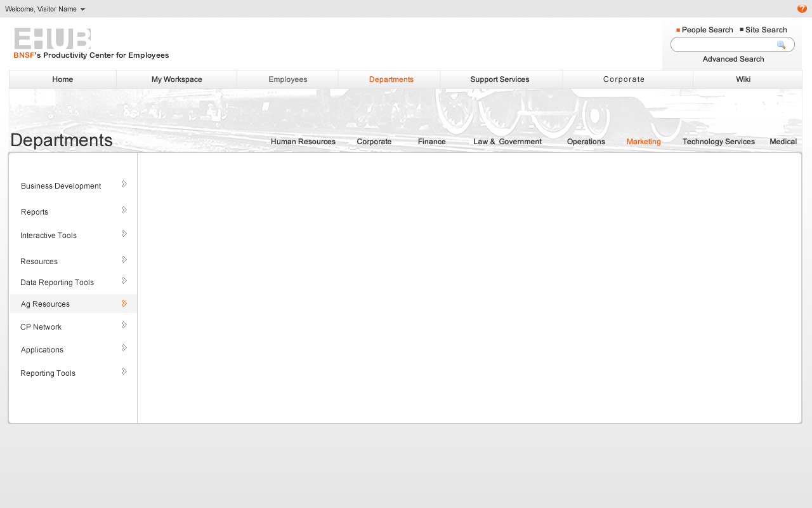This screenshot has width=812, height=508.
Task: Open Advanced Search
Action: tap(733, 59)
